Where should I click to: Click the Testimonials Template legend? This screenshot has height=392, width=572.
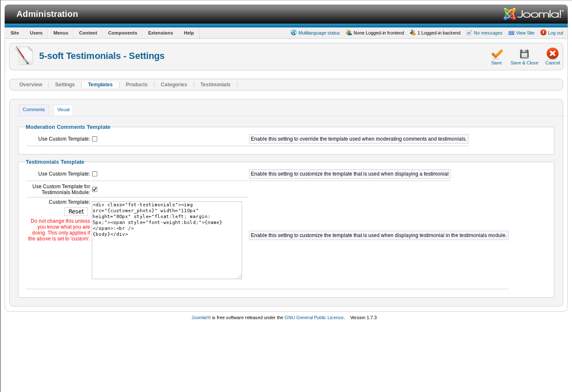click(55, 162)
